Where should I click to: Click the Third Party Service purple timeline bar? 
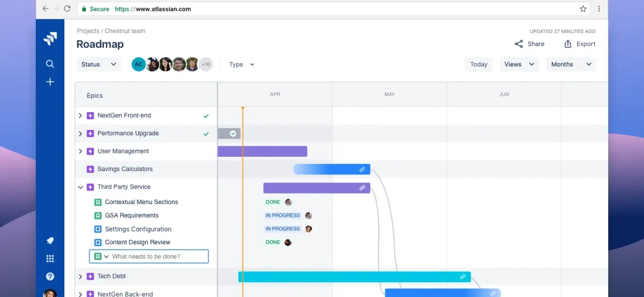[x=316, y=188]
